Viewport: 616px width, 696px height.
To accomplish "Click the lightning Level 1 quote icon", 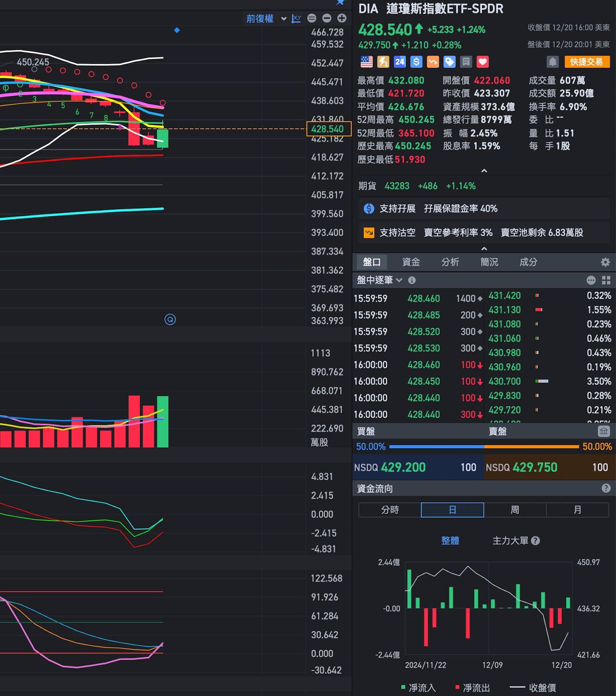I will coord(383,62).
